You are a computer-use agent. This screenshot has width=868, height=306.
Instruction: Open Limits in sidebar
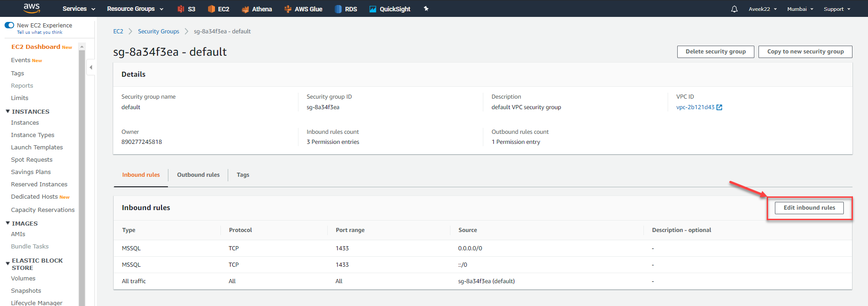coord(20,98)
